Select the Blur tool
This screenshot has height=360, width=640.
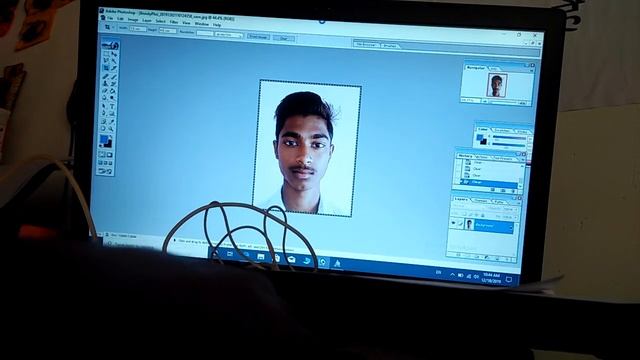coord(105,97)
